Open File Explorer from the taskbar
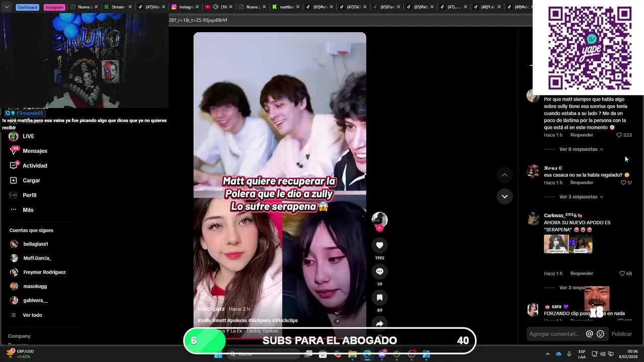 [353, 354]
